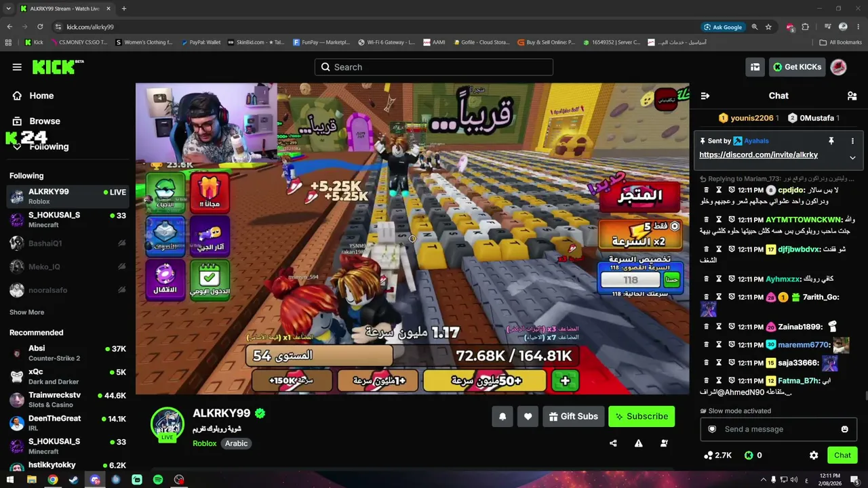868x488 pixels.
Task: Select the Arabic language tag
Action: tap(236, 443)
